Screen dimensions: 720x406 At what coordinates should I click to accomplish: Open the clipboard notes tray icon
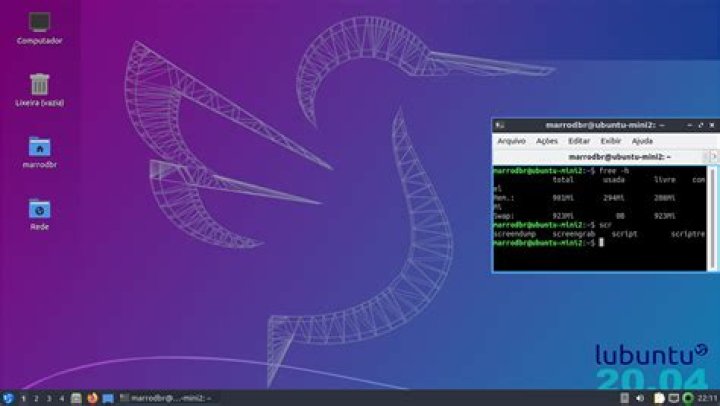pyautogui.click(x=659, y=398)
